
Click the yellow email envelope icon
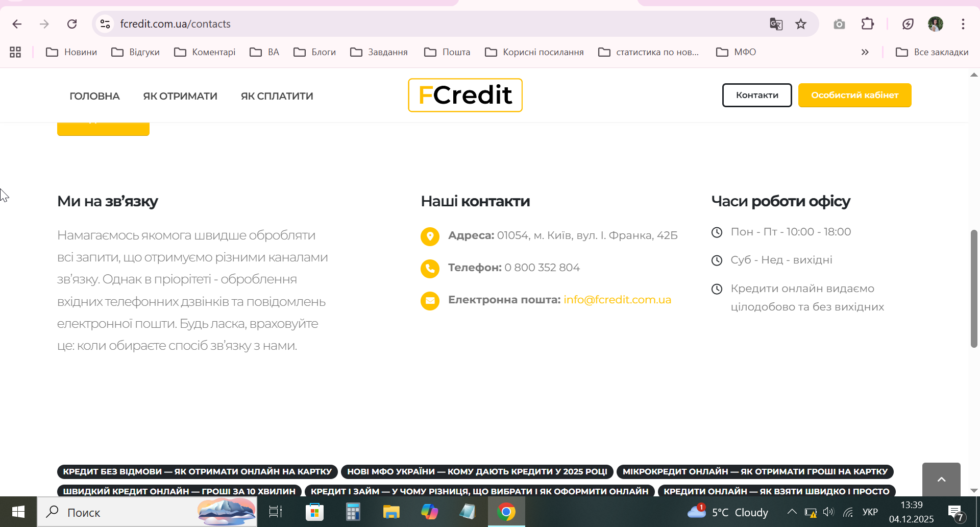430,301
